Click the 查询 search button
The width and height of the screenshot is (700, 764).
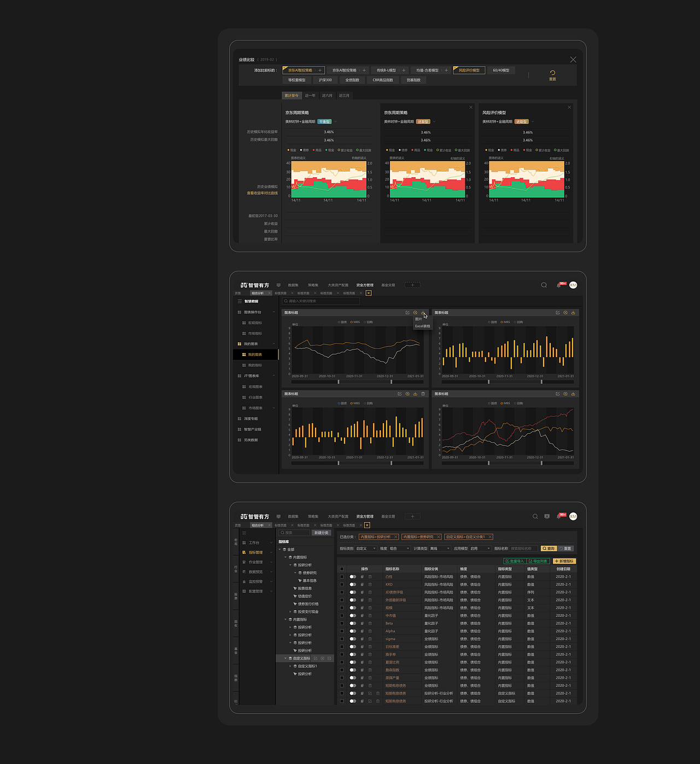click(x=549, y=549)
